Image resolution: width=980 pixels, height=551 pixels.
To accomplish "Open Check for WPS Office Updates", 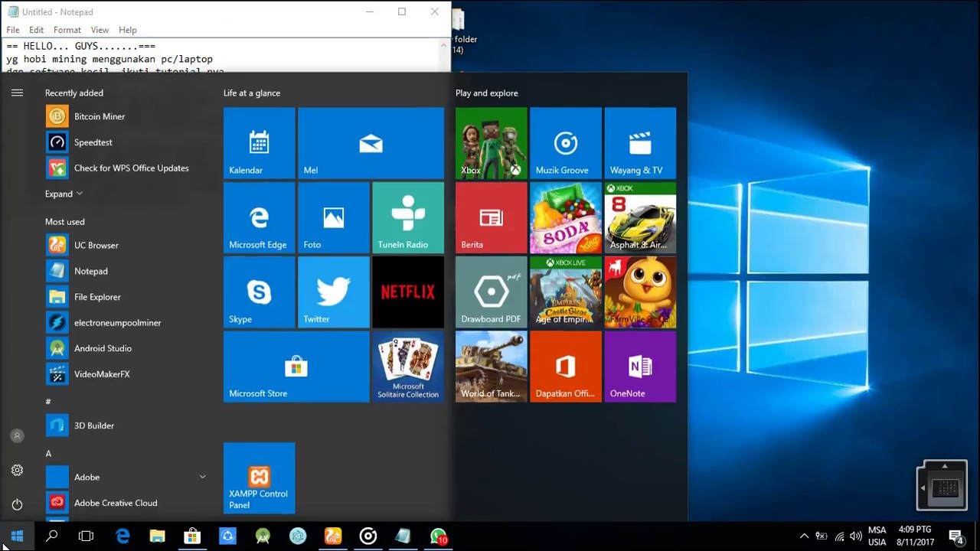I will (126, 168).
